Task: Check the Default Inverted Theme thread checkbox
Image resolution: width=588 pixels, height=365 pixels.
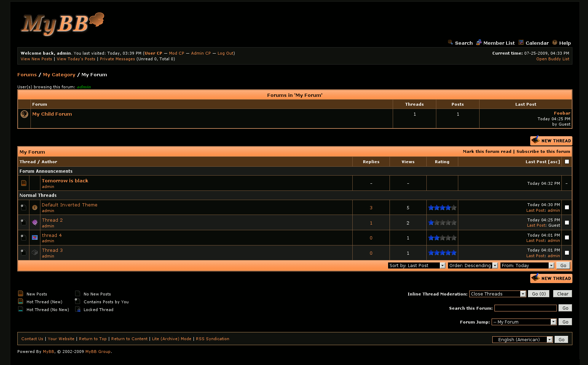Action: 567,208
